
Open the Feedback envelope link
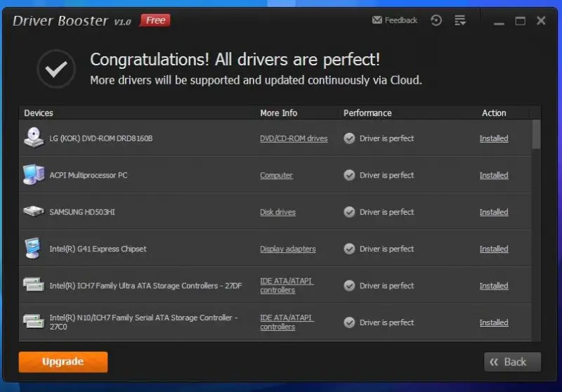click(x=395, y=20)
